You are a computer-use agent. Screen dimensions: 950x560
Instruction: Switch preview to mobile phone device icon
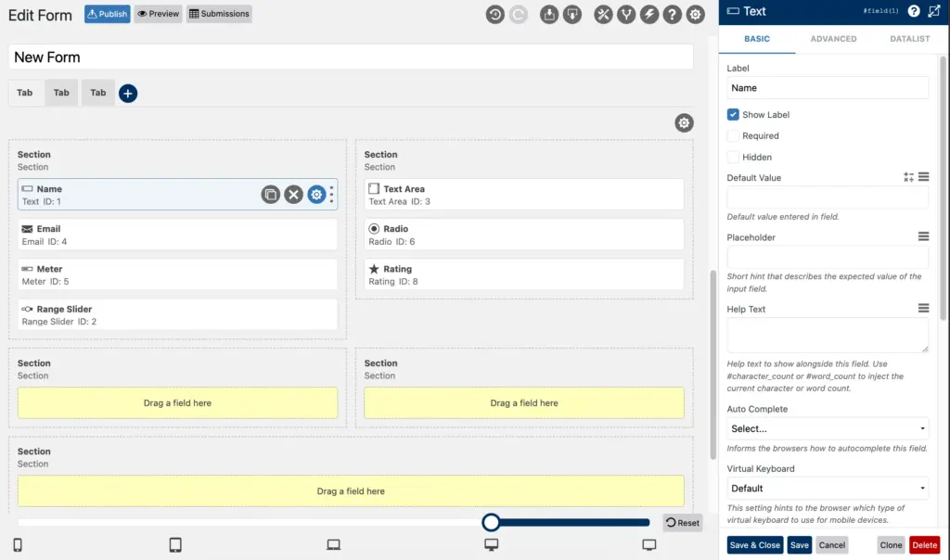pos(19,546)
